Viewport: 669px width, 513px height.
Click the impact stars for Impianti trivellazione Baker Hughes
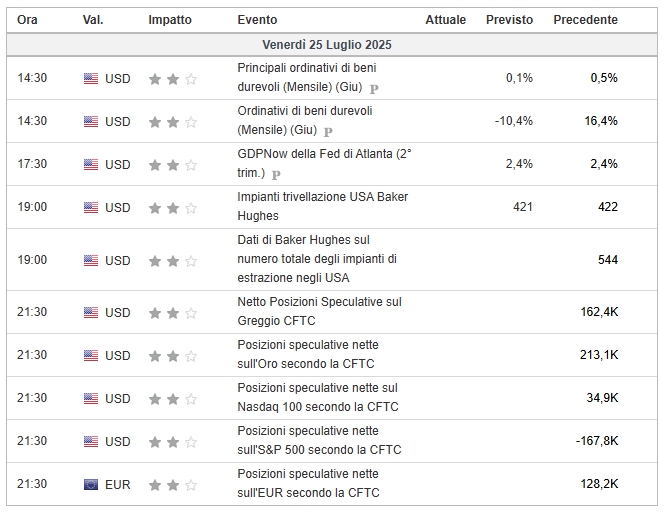(173, 208)
